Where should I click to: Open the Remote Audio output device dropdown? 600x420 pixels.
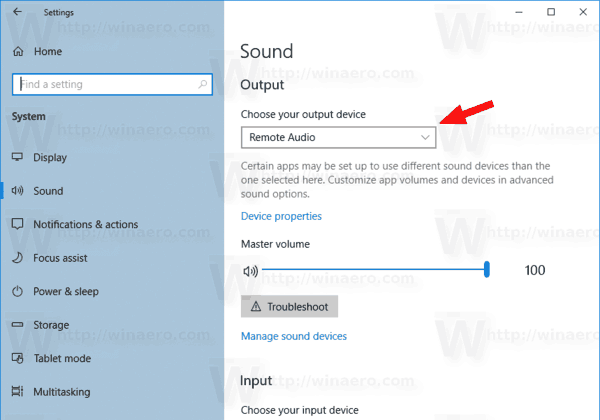point(338,137)
